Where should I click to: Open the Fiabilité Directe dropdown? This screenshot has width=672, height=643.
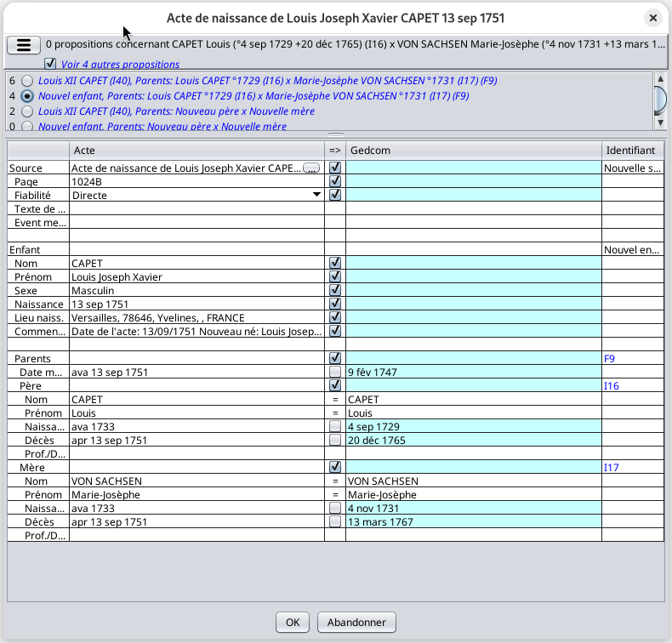316,195
